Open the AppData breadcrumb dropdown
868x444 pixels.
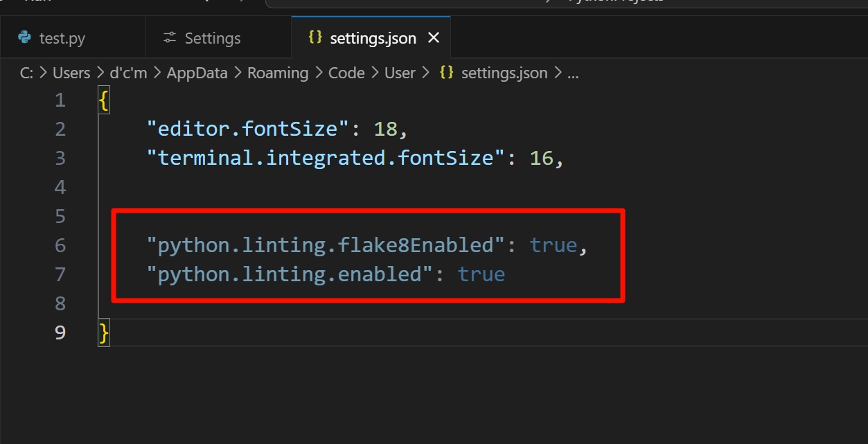[197, 73]
